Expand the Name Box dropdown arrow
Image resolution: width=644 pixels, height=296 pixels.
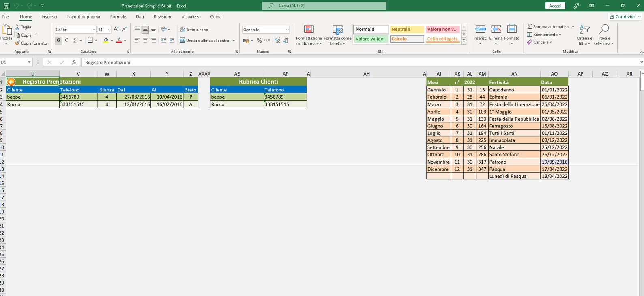pos(29,62)
